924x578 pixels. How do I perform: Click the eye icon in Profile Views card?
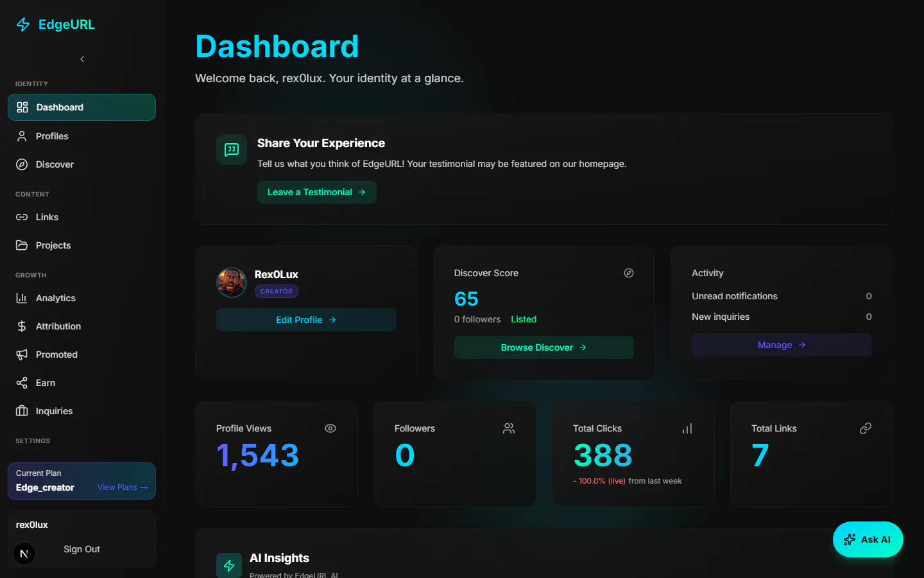point(330,428)
